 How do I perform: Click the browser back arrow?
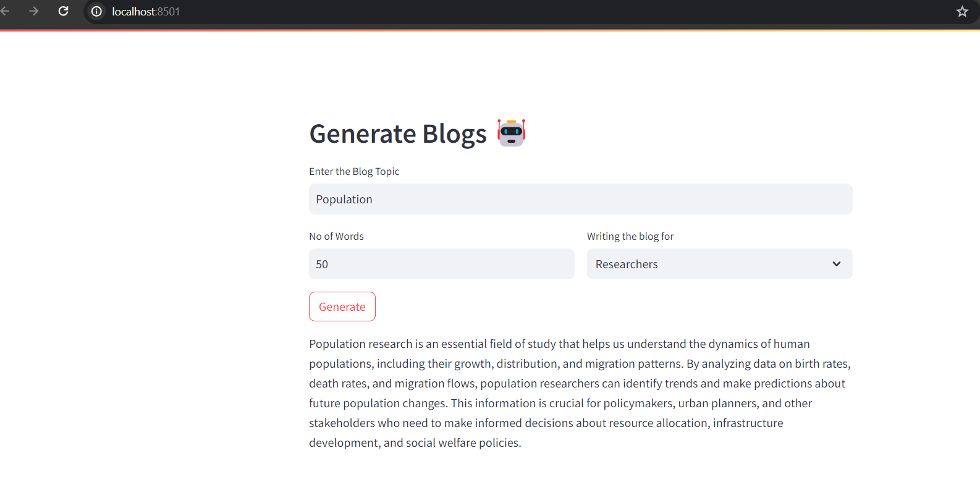point(5,11)
